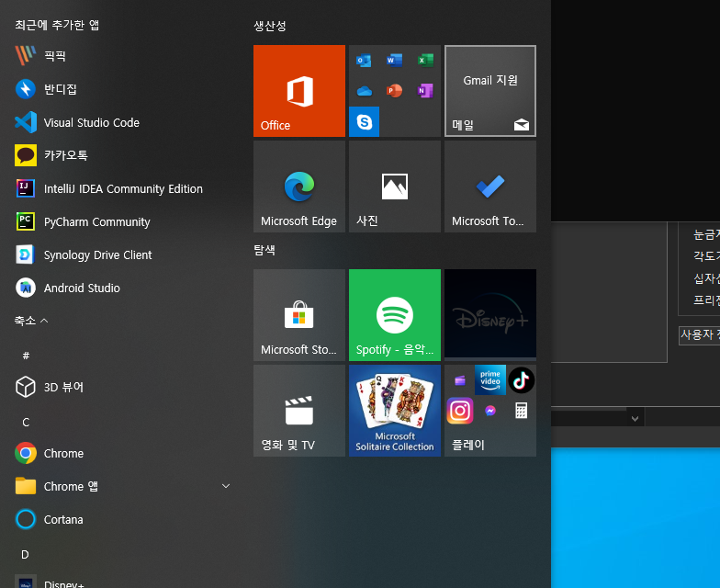Open 영화 및 TV tile
The image size is (720, 588).
(x=299, y=411)
